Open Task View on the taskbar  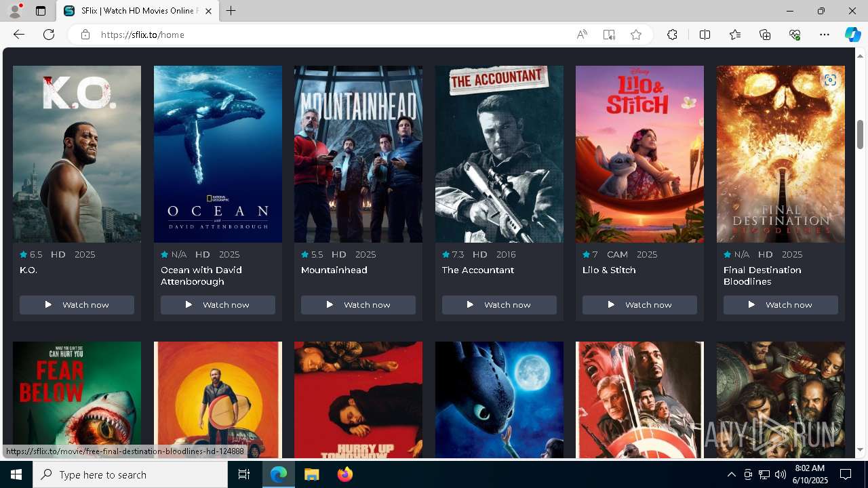point(244,474)
